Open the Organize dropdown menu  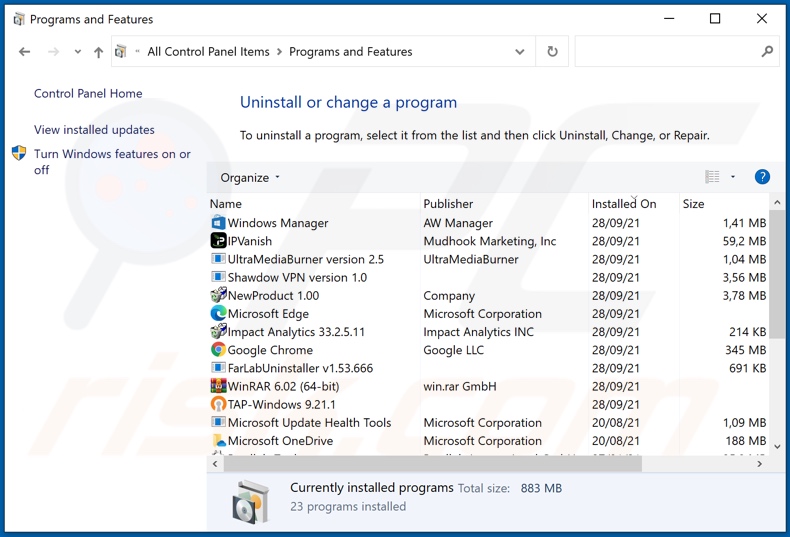point(249,178)
